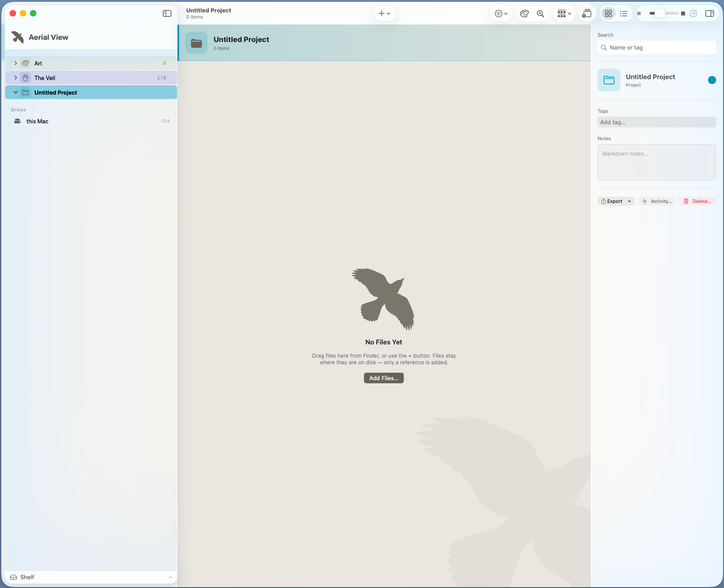724x588 pixels.
Task: Toggle the right inspector panel
Action: 709,13
